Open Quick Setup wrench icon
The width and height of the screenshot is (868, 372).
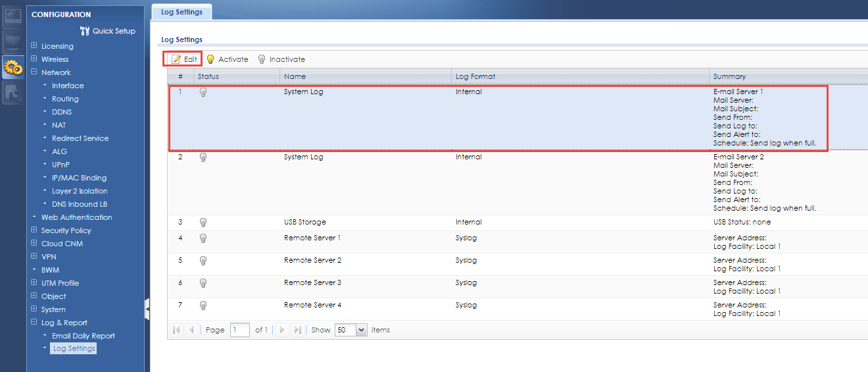tap(84, 31)
